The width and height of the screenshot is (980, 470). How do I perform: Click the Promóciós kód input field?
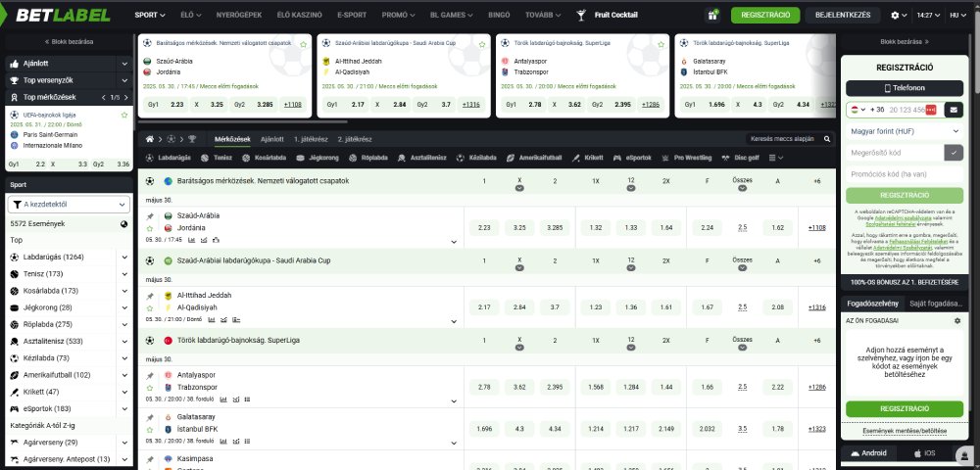[905, 174]
